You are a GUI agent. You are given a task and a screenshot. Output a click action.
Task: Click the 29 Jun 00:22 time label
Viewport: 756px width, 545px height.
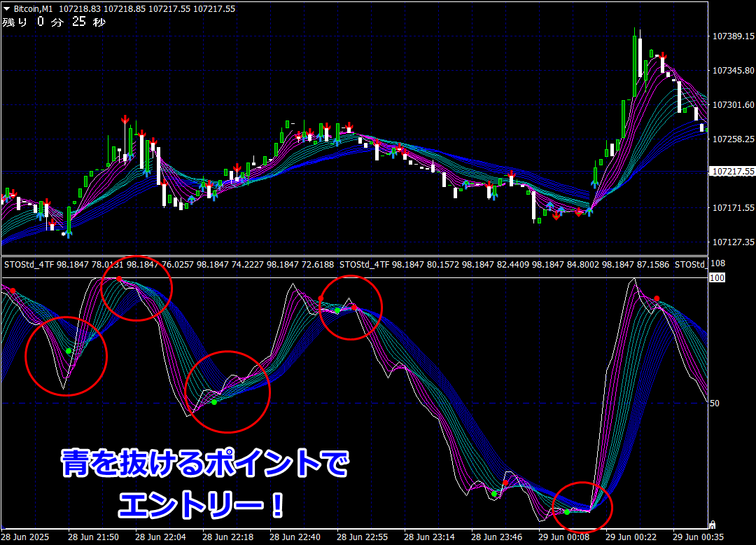coord(631,537)
